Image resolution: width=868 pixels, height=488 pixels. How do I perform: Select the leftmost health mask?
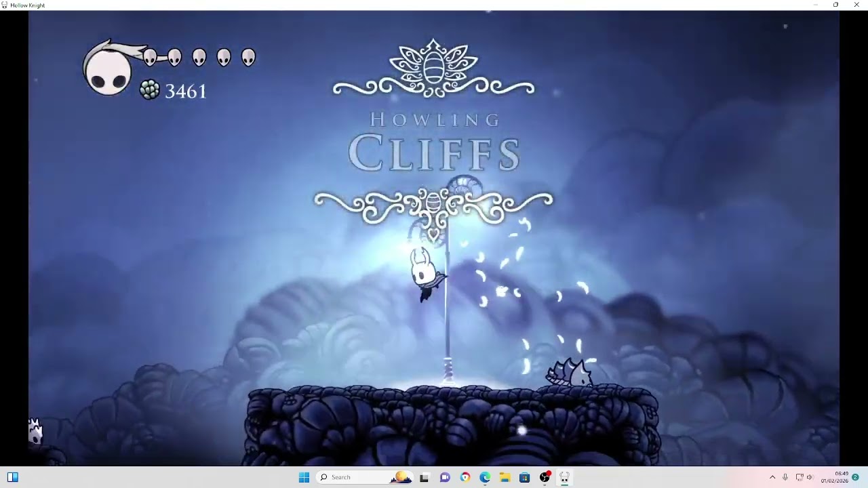click(150, 58)
